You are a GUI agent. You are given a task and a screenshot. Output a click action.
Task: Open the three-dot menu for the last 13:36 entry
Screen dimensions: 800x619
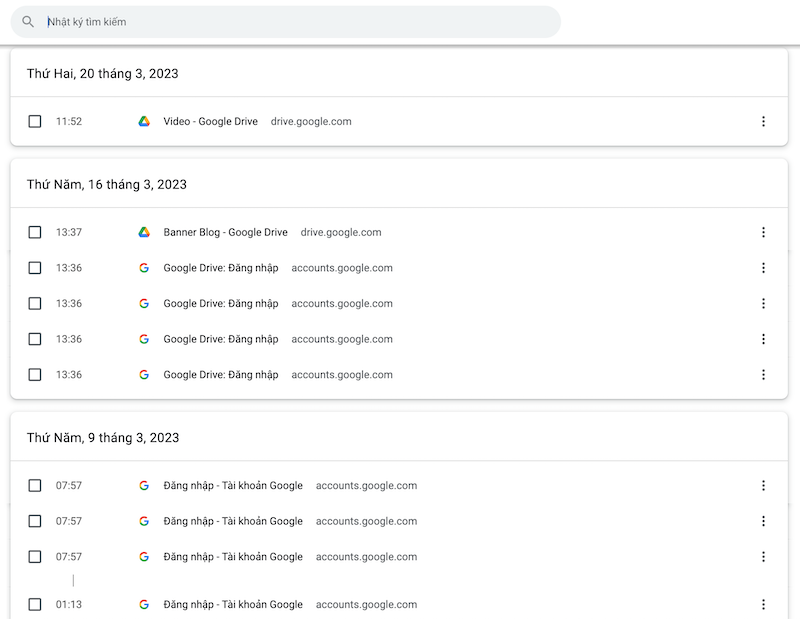pos(763,375)
